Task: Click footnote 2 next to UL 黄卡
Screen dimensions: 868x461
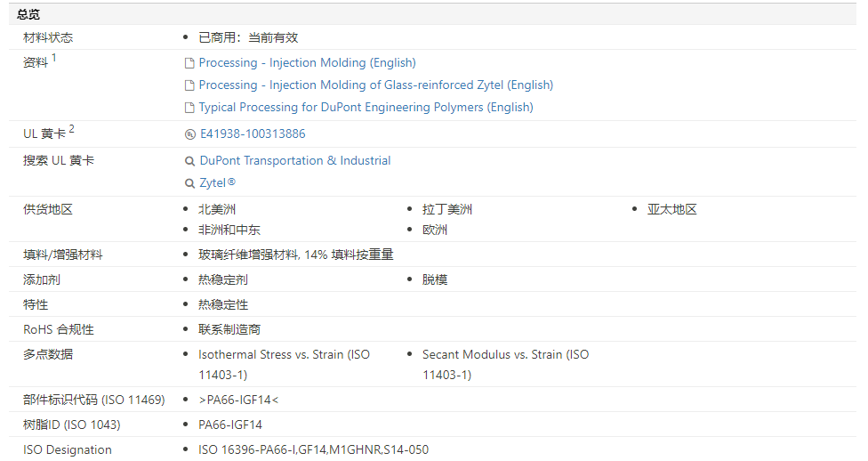Action: coord(72,129)
